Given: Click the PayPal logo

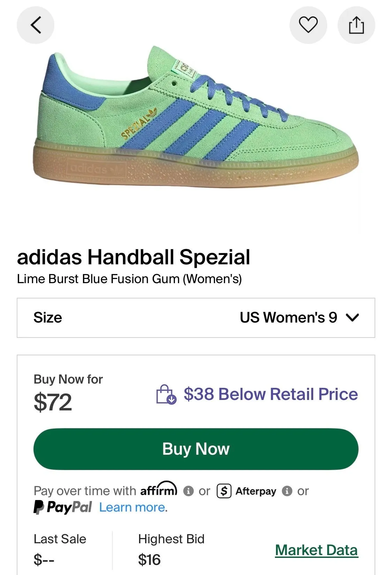Looking at the screenshot, I should pyautogui.click(x=63, y=507).
